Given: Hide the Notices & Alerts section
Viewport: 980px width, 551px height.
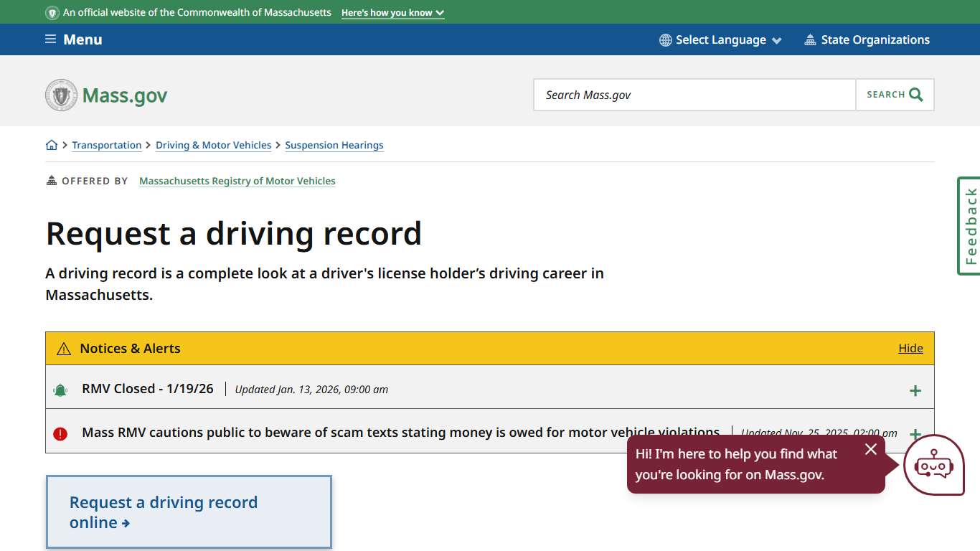Looking at the screenshot, I should click(x=910, y=348).
